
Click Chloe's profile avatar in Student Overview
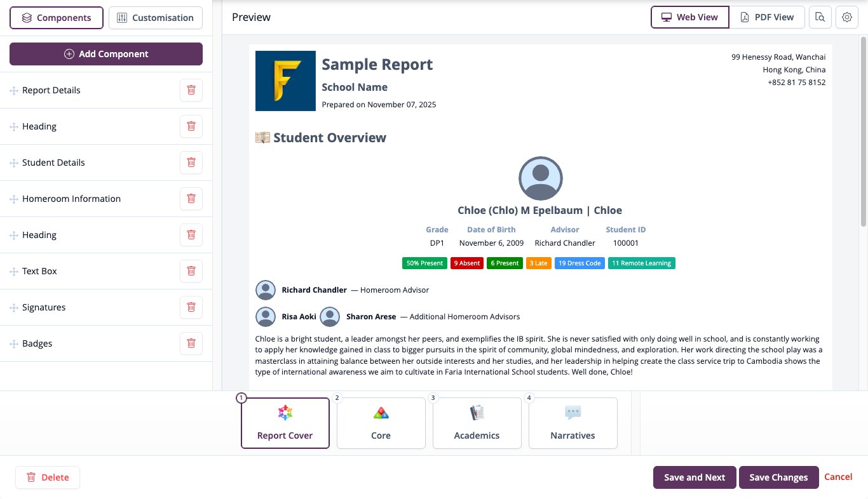point(541,178)
